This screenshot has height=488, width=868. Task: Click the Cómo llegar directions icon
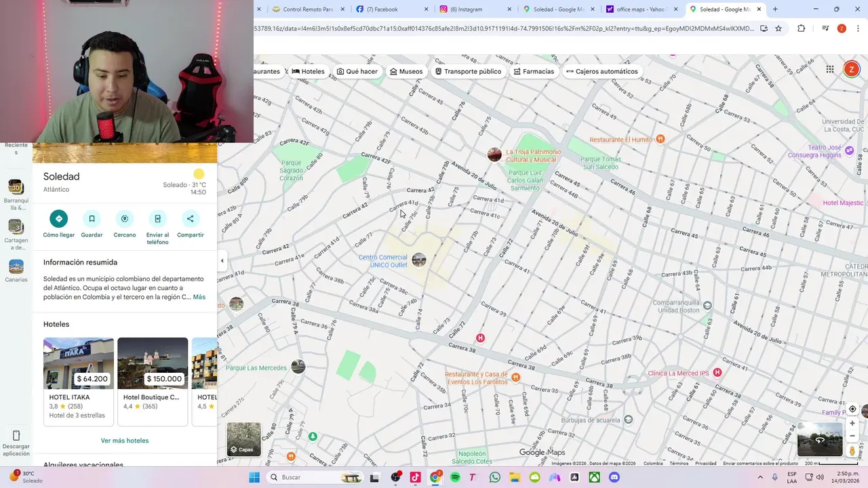[x=59, y=219]
